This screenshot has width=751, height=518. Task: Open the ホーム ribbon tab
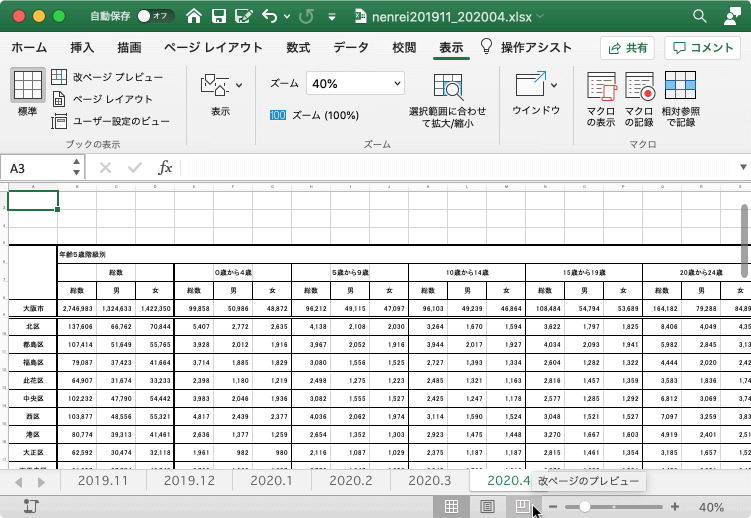(x=29, y=47)
